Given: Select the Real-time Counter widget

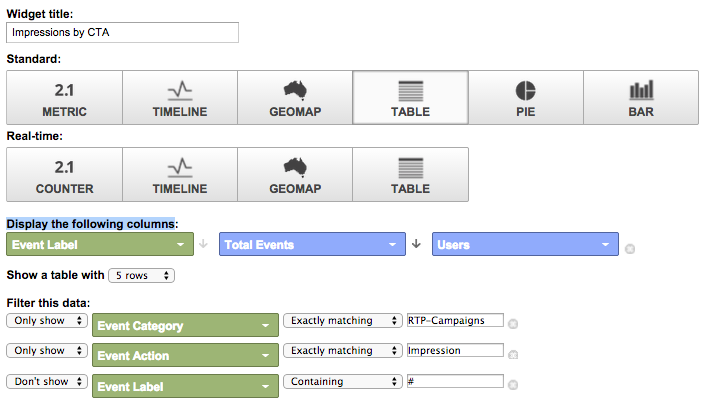Looking at the screenshot, I should pos(63,175).
